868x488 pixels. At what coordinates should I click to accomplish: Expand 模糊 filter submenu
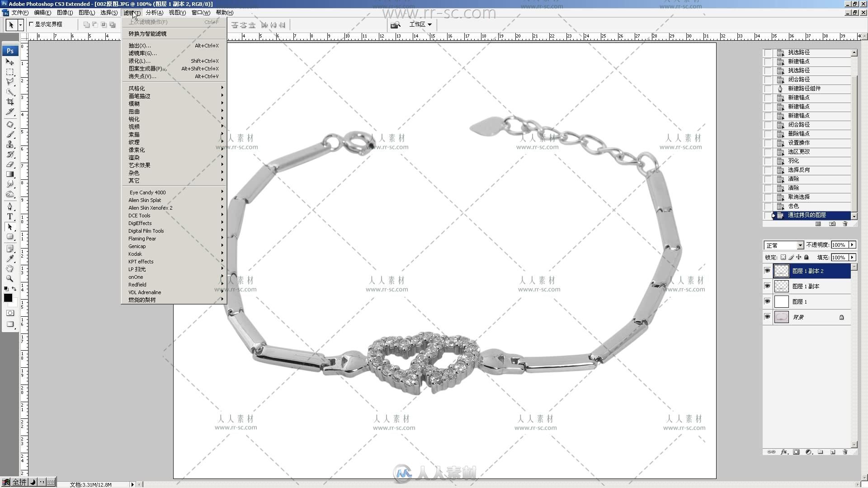click(x=174, y=103)
